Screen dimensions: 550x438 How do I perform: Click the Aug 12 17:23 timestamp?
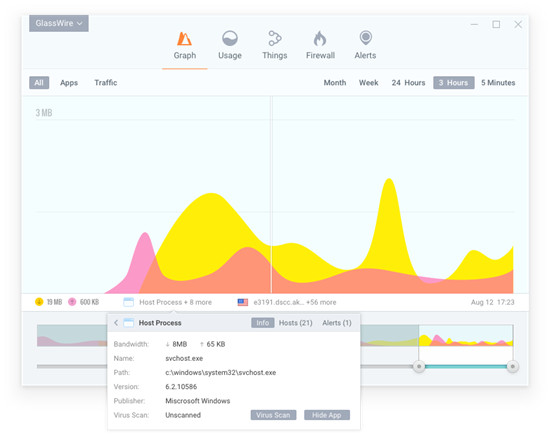pyautogui.click(x=492, y=302)
